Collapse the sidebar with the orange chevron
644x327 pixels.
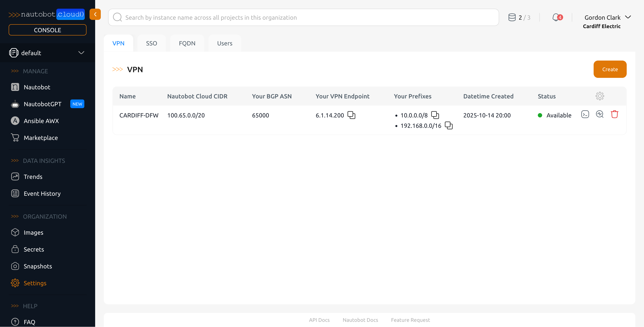coord(95,14)
